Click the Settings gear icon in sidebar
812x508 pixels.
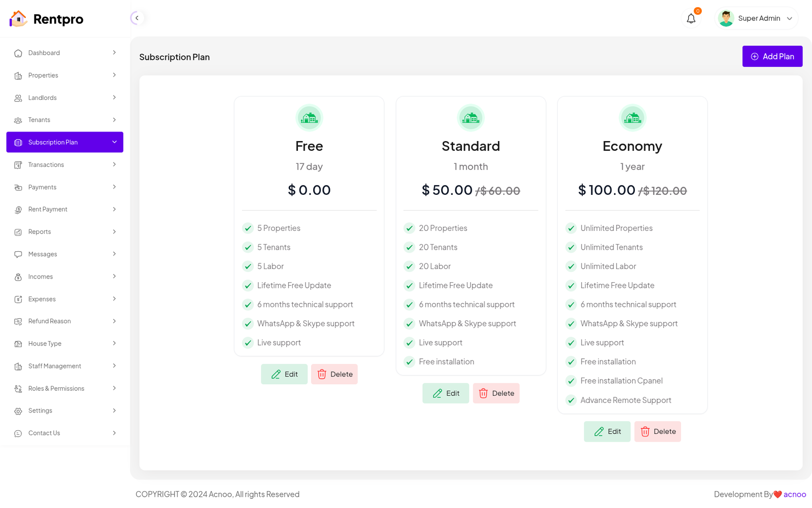point(18,411)
